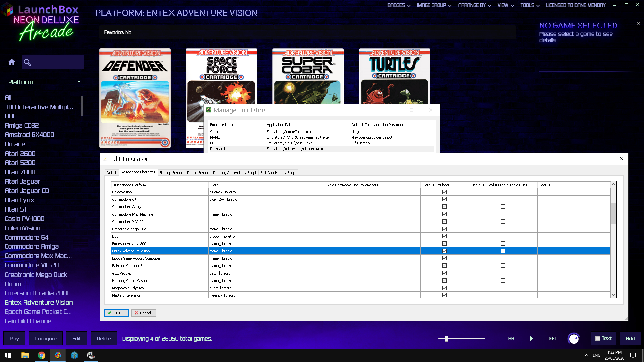Viewport: 644px width, 362px height.
Task: Click the search magnifier icon
Action: (28, 62)
